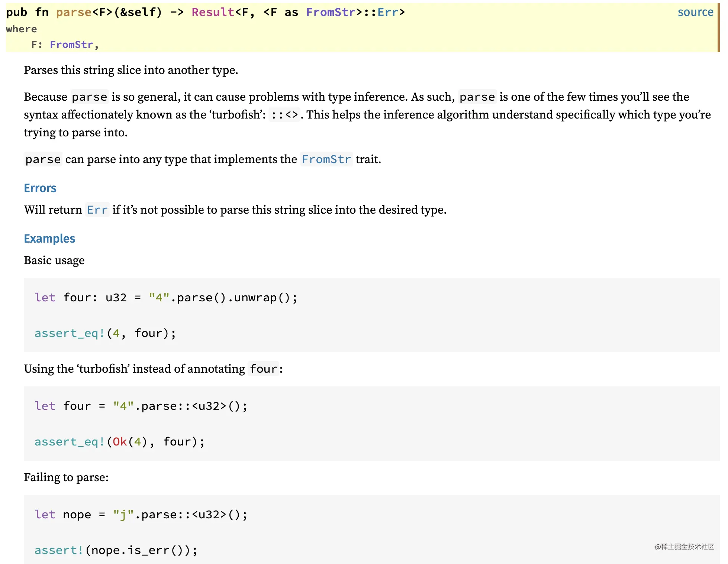Click the assert!(nope.is_err()) line

tap(116, 550)
